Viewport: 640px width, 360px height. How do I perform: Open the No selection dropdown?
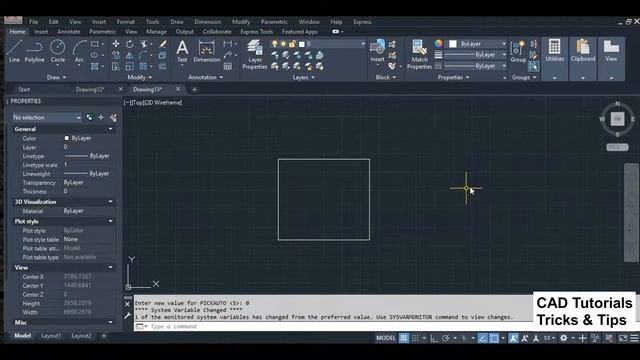coord(47,118)
